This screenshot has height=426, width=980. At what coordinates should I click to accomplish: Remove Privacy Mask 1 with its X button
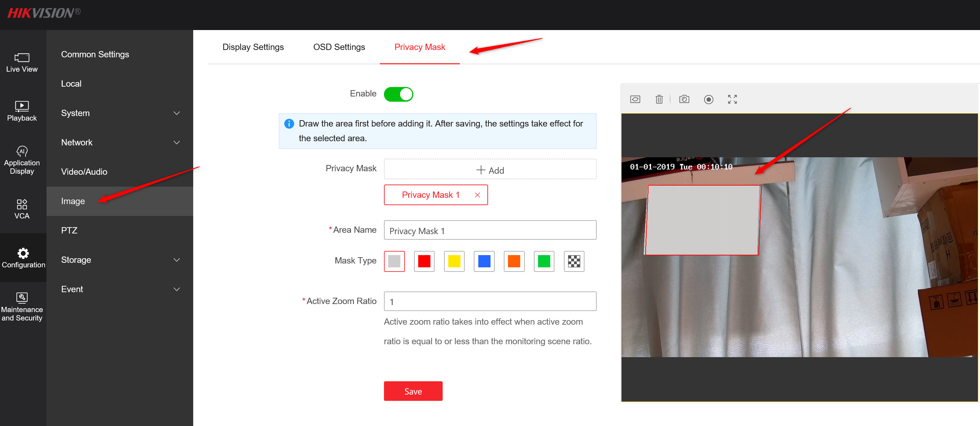point(478,195)
